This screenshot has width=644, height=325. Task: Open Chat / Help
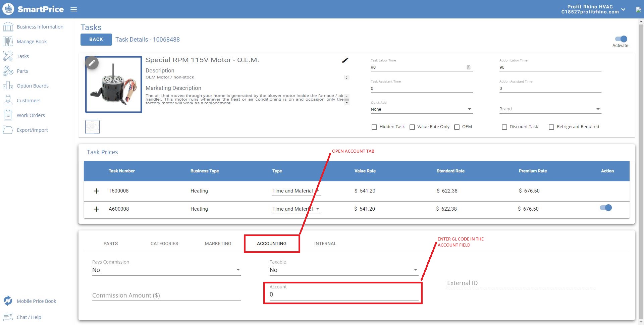click(29, 317)
